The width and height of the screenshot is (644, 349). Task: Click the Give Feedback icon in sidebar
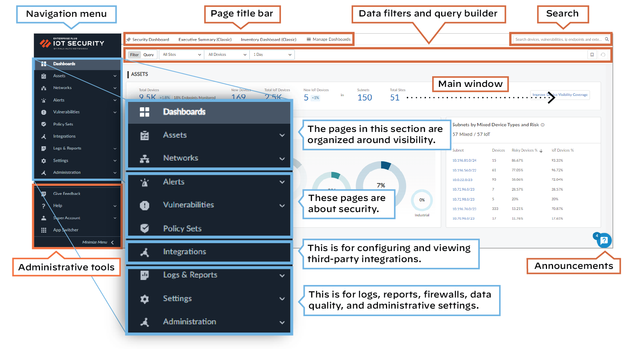44,194
